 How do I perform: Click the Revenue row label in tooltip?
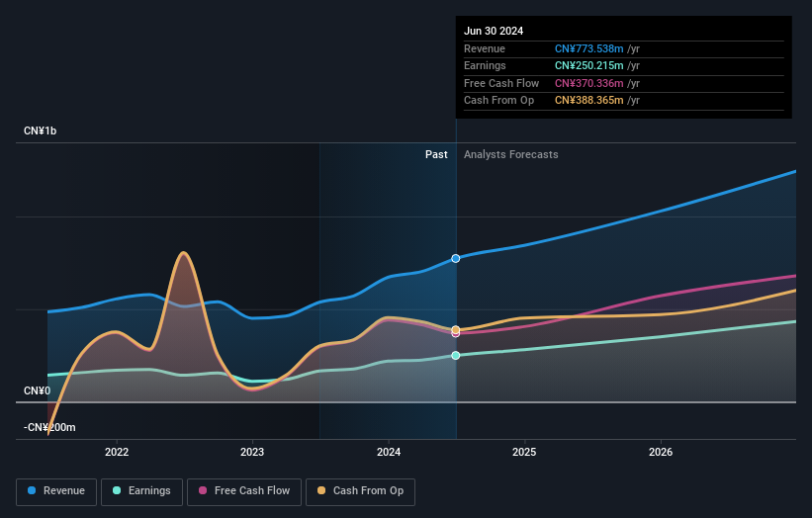point(485,48)
